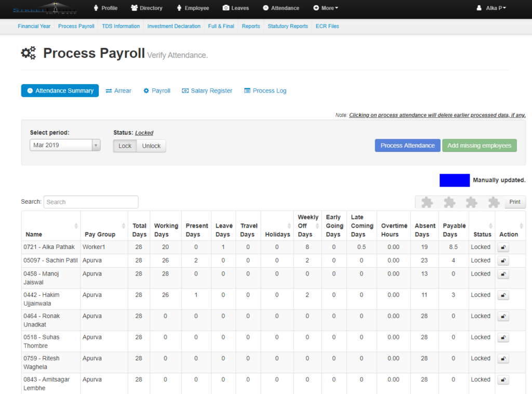Screen dimensions: 532x394
Task: Click inside the Search field
Action: 91,202
